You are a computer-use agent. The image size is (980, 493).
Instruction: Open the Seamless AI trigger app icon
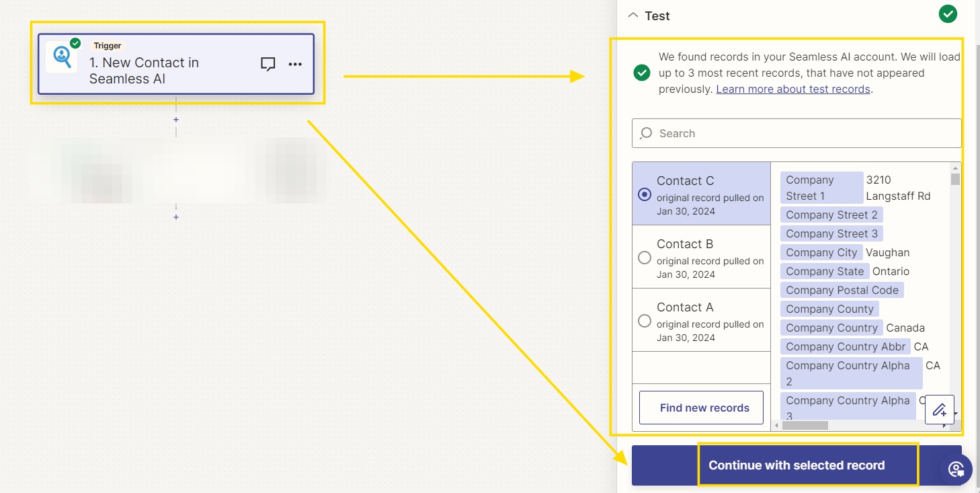click(62, 56)
